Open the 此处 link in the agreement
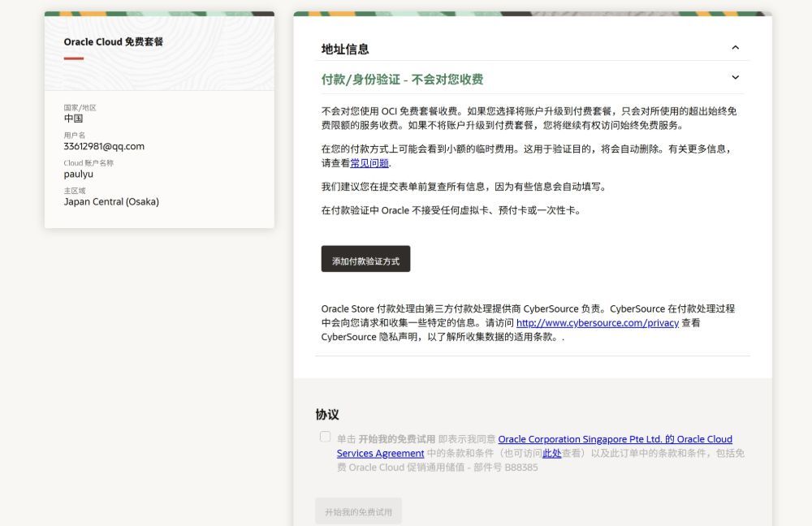Screen dimensions: 812x526 [551, 454]
